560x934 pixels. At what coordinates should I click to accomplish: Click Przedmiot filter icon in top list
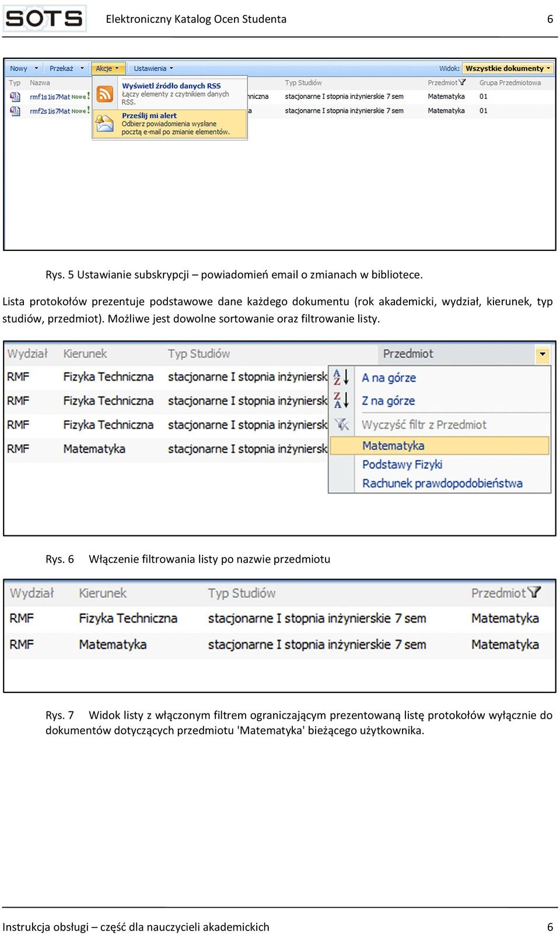pos(462,82)
